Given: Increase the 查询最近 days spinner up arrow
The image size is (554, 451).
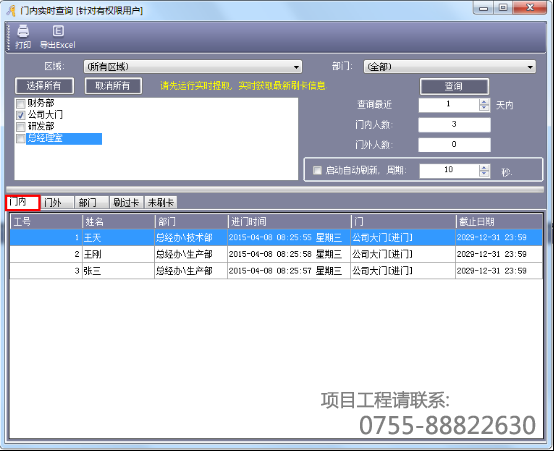Looking at the screenshot, I should pos(484,102).
